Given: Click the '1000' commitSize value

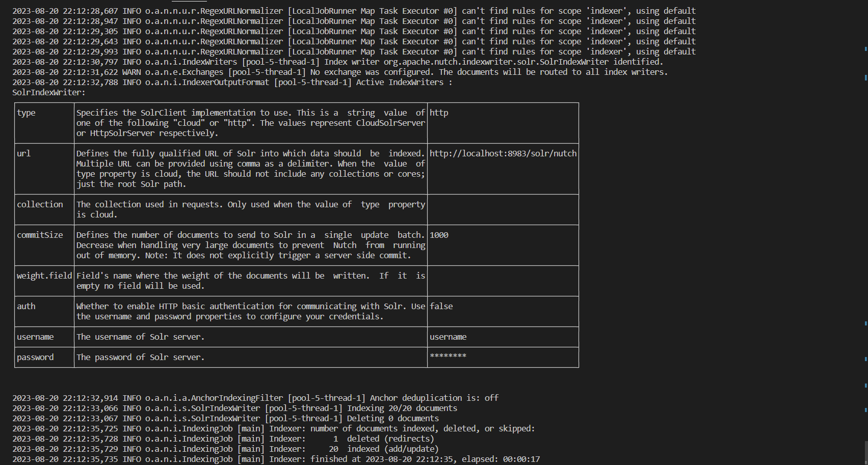Looking at the screenshot, I should click(439, 235).
